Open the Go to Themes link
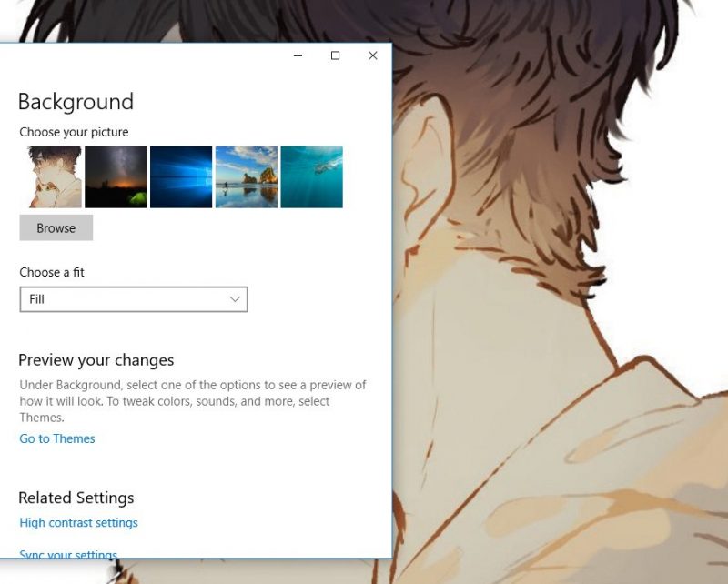Image resolution: width=728 pixels, height=584 pixels. 57,438
